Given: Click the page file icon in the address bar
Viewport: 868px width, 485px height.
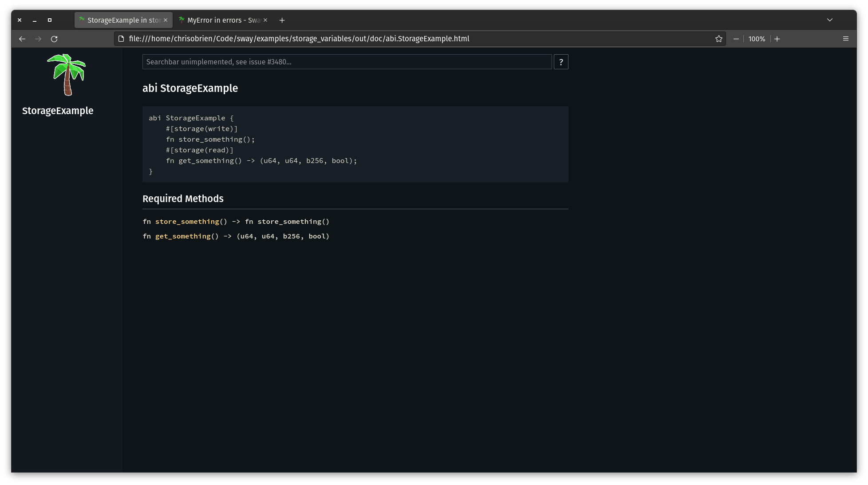Looking at the screenshot, I should pyautogui.click(x=121, y=39).
